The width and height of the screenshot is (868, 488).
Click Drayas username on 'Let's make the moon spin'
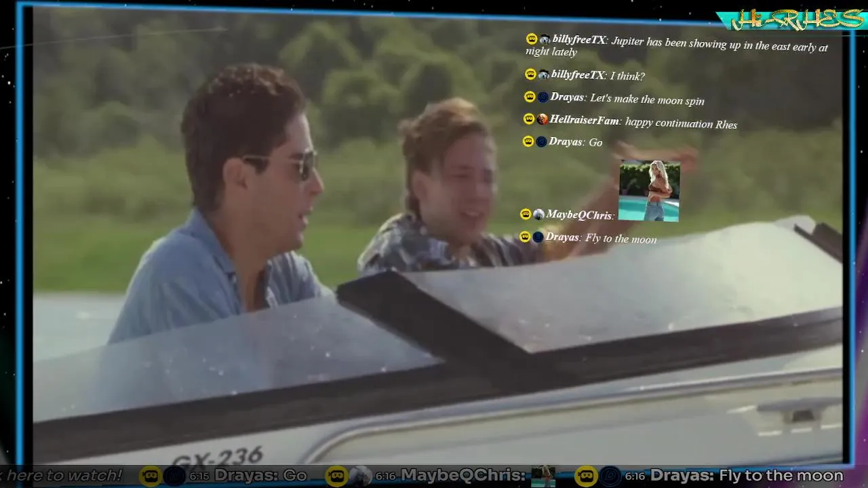pyautogui.click(x=567, y=97)
